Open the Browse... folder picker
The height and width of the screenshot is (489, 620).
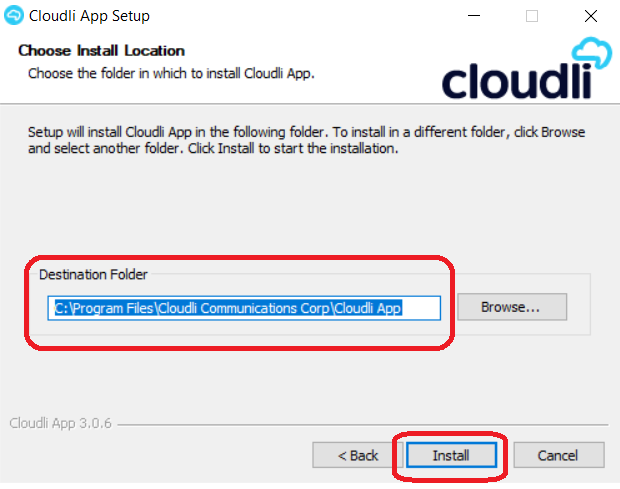tap(512, 307)
